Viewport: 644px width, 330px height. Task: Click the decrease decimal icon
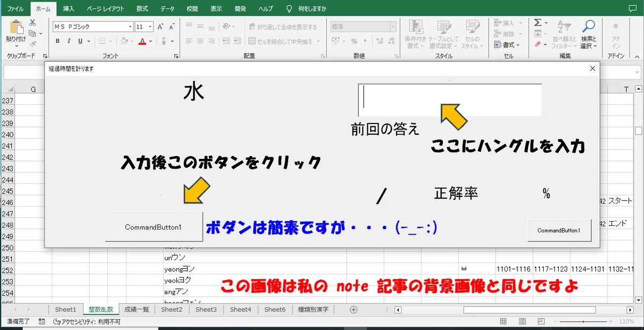tap(391, 41)
